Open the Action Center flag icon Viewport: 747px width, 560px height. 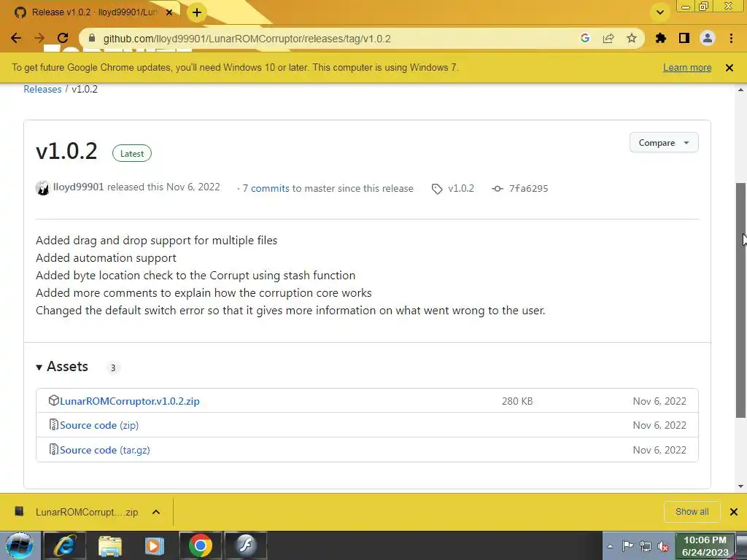coord(627,546)
